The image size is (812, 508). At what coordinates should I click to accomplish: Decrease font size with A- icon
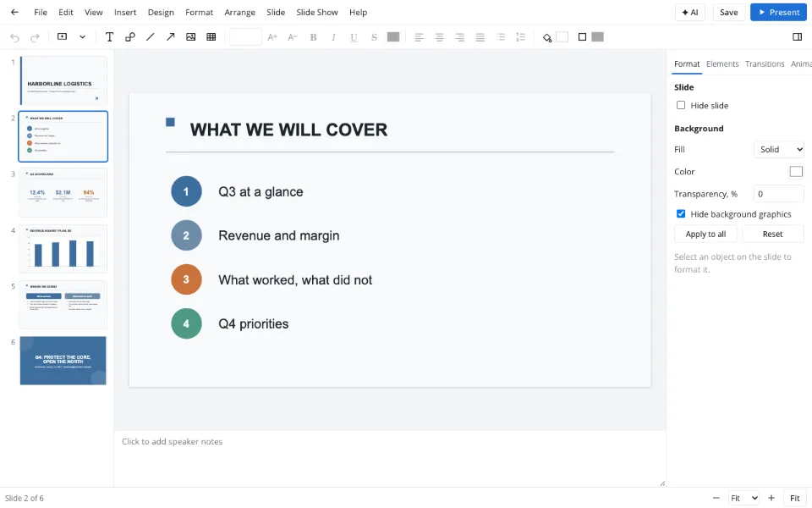tap(293, 36)
